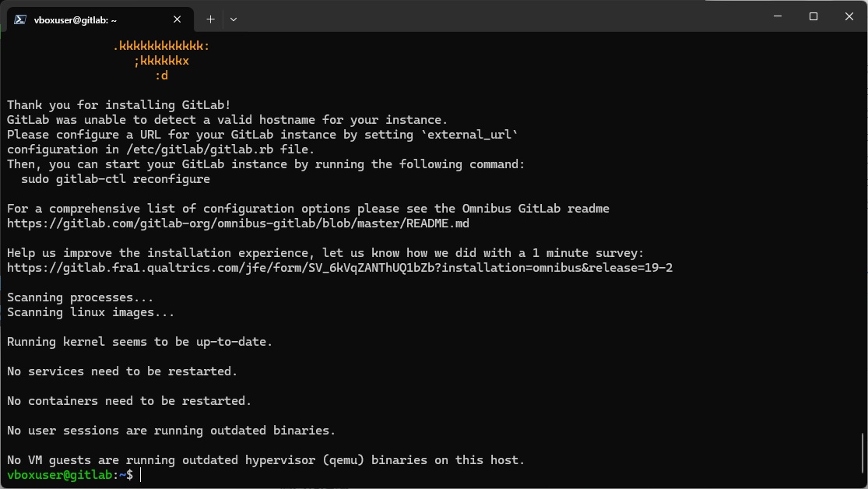Screen dimensions: 868x489
Task: Click the /etc/gitlab/gitlab.rb file path text
Action: pyautogui.click(x=210, y=150)
